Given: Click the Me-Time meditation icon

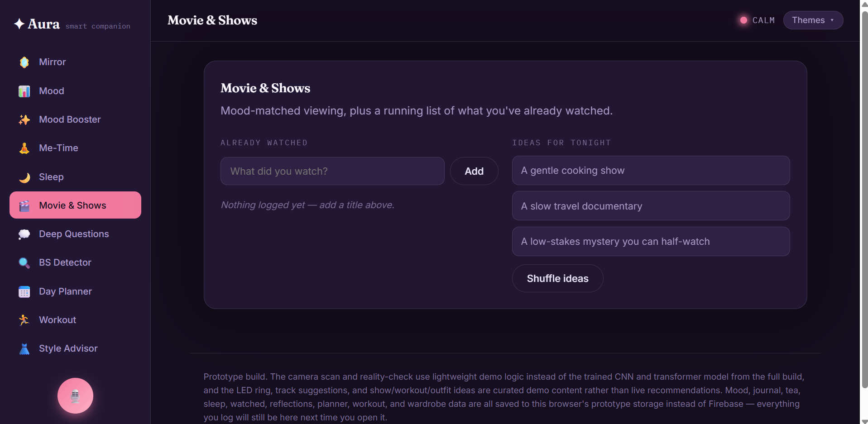Looking at the screenshot, I should (x=24, y=148).
